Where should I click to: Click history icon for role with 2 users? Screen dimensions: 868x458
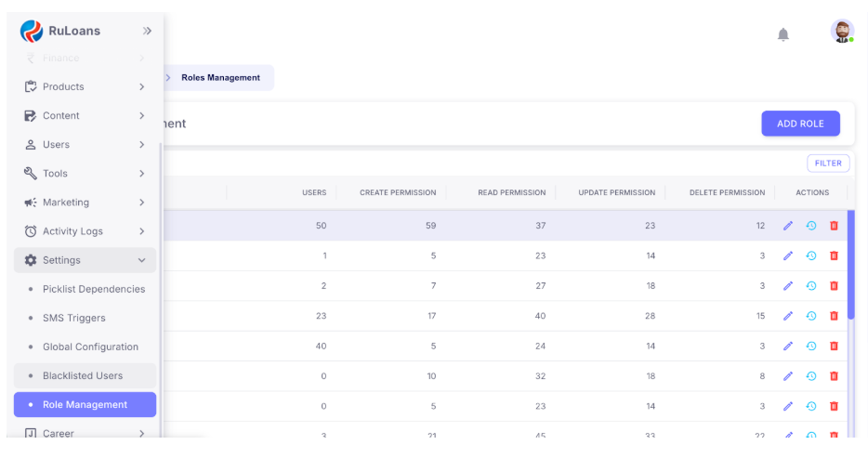pyautogui.click(x=810, y=286)
